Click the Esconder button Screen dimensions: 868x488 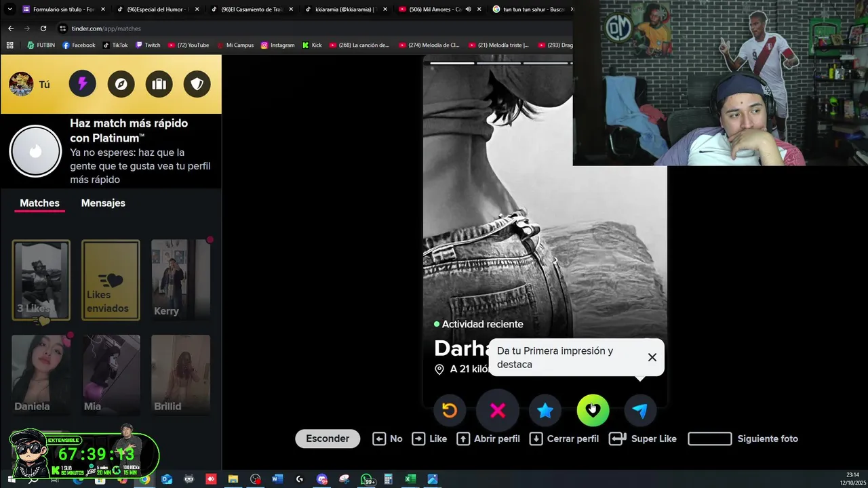click(x=328, y=439)
